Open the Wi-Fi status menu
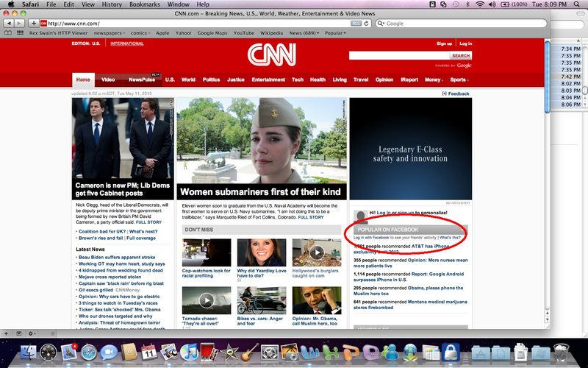The width and height of the screenshot is (588, 368). (480, 4)
